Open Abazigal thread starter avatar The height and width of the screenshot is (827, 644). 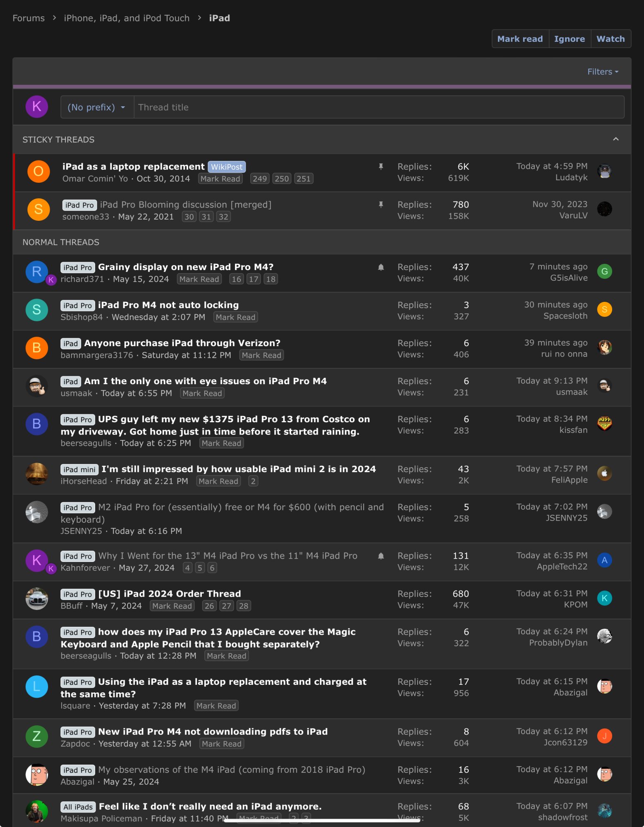tap(37, 774)
